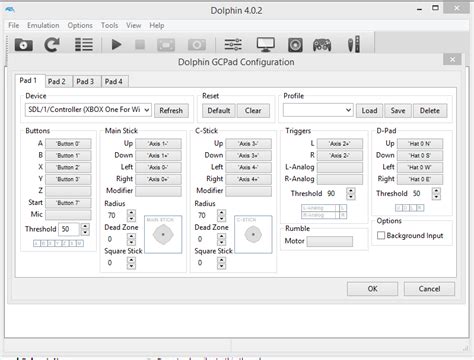This screenshot has width=474, height=360.
Task: Open the Emulation menu
Action: click(x=43, y=25)
